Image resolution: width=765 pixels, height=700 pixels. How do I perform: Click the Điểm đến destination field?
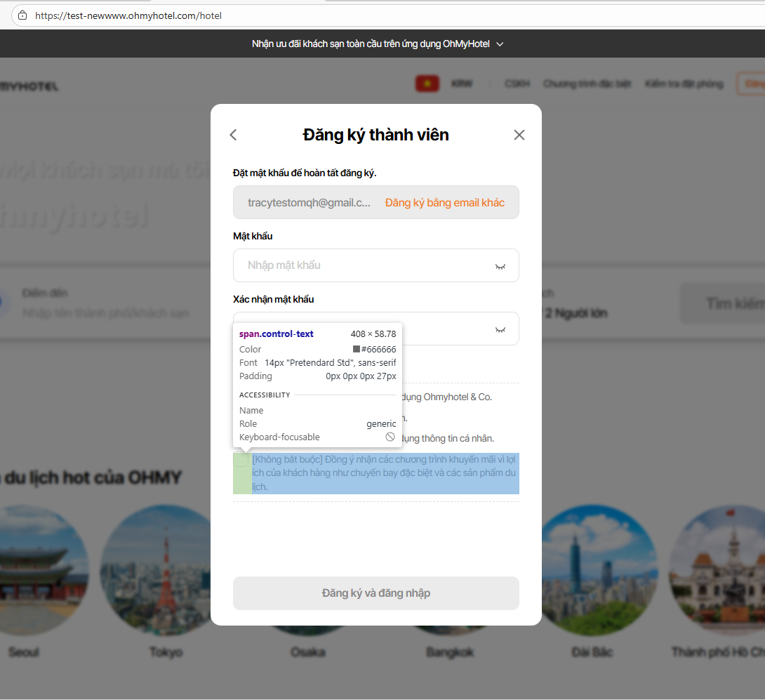point(105,303)
